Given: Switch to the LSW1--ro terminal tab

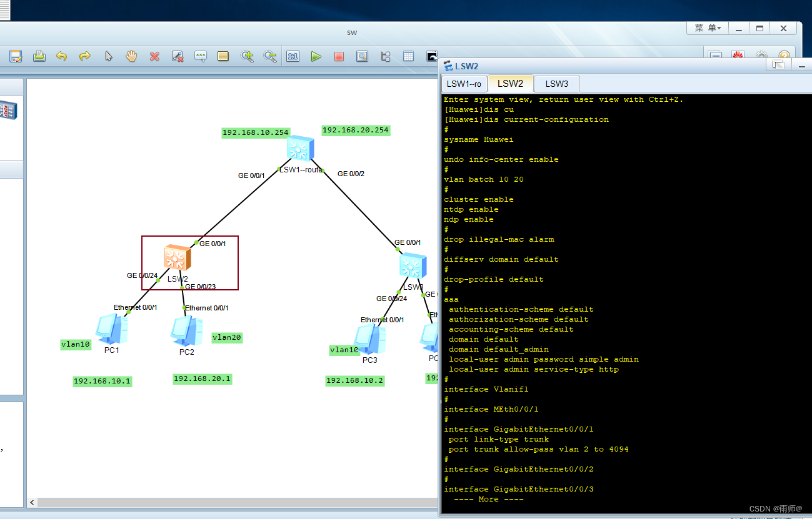Looking at the screenshot, I should [x=464, y=84].
